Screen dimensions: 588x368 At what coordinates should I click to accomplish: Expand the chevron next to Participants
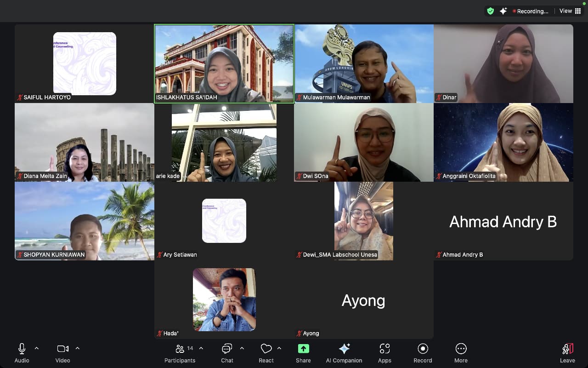coord(201,348)
